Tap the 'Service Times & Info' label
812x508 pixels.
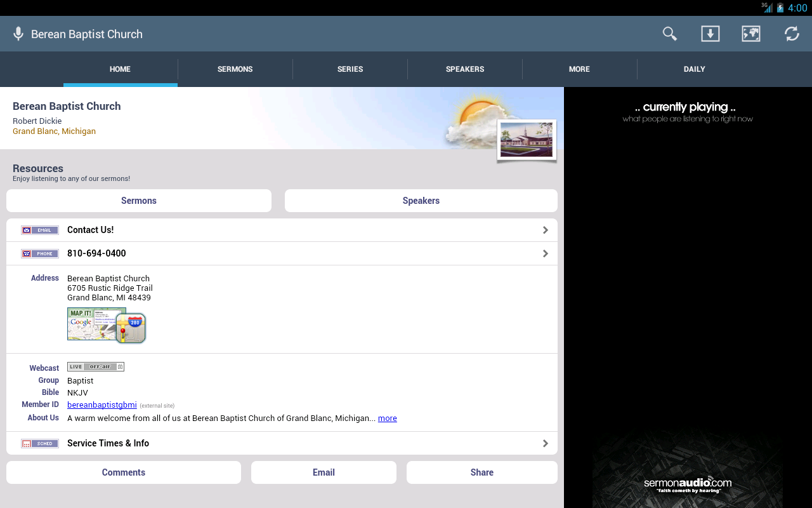tap(108, 443)
